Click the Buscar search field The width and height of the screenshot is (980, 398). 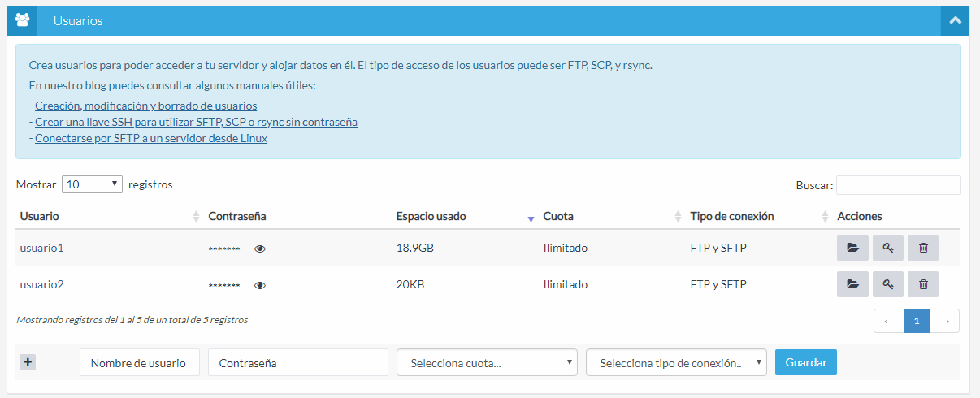tap(898, 185)
